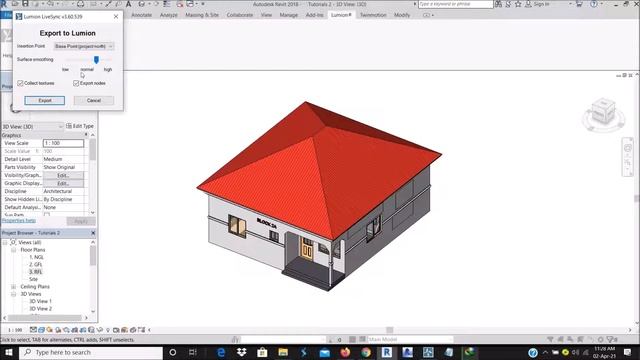This screenshot has height=360, width=640.
Task: Collapse the Graphics properties section
Action: [86, 135]
